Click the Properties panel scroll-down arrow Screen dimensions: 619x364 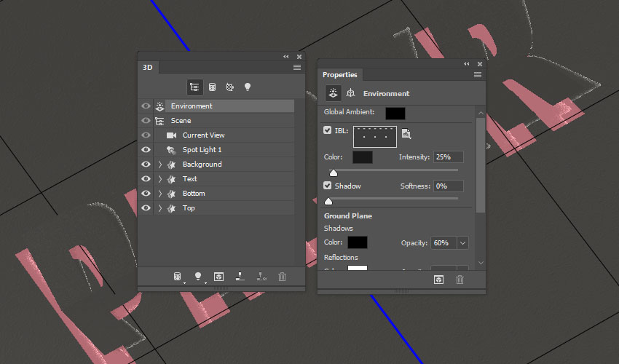click(x=481, y=263)
